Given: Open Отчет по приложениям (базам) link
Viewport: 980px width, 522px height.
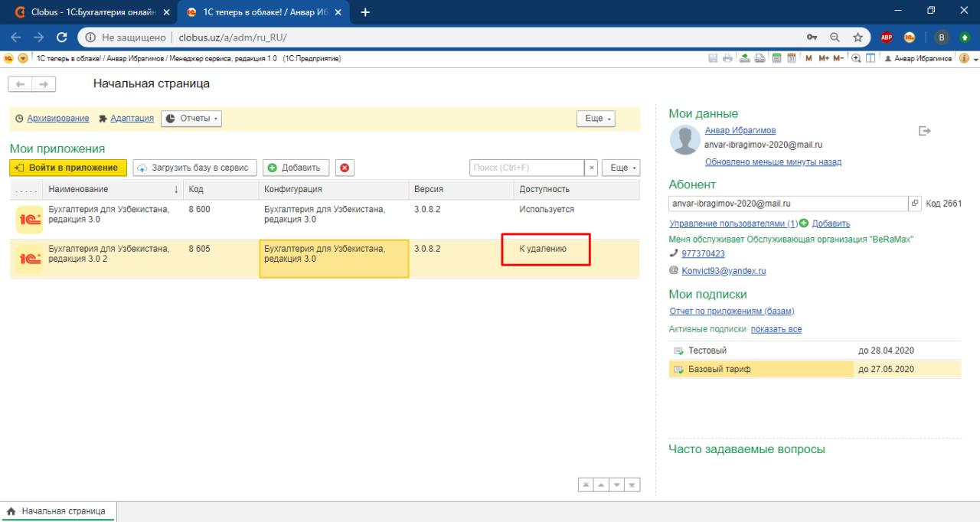Looking at the screenshot, I should point(731,311).
